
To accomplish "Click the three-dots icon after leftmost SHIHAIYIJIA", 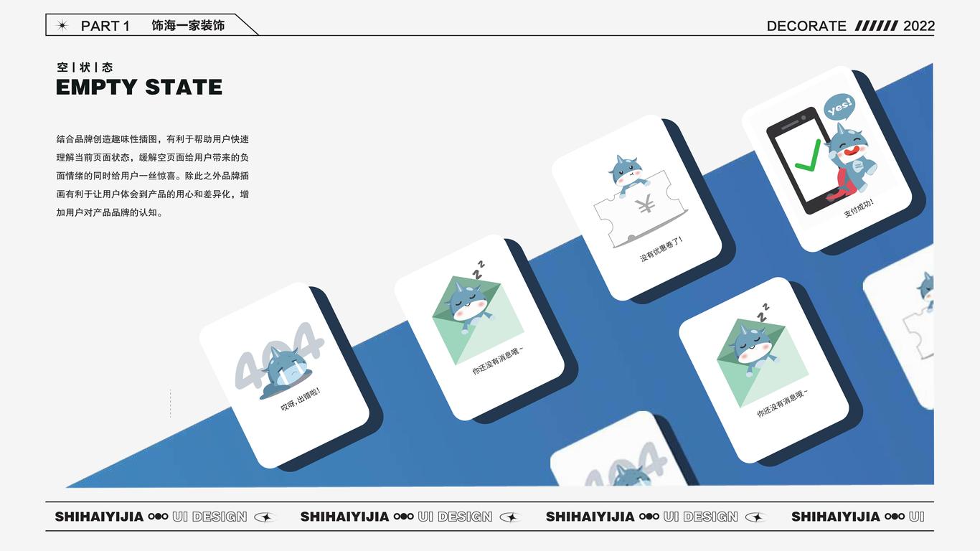I will tap(158, 517).
